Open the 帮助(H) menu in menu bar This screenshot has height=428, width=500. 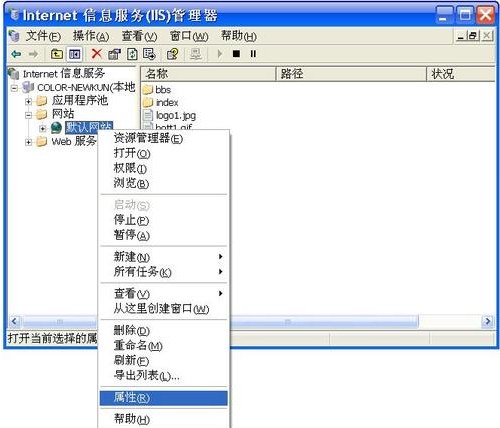(239, 36)
